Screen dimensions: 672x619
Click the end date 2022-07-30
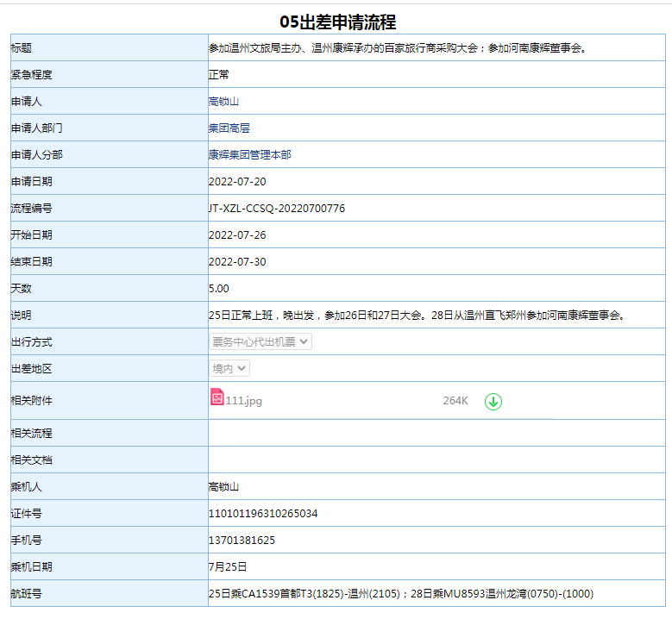pos(237,261)
